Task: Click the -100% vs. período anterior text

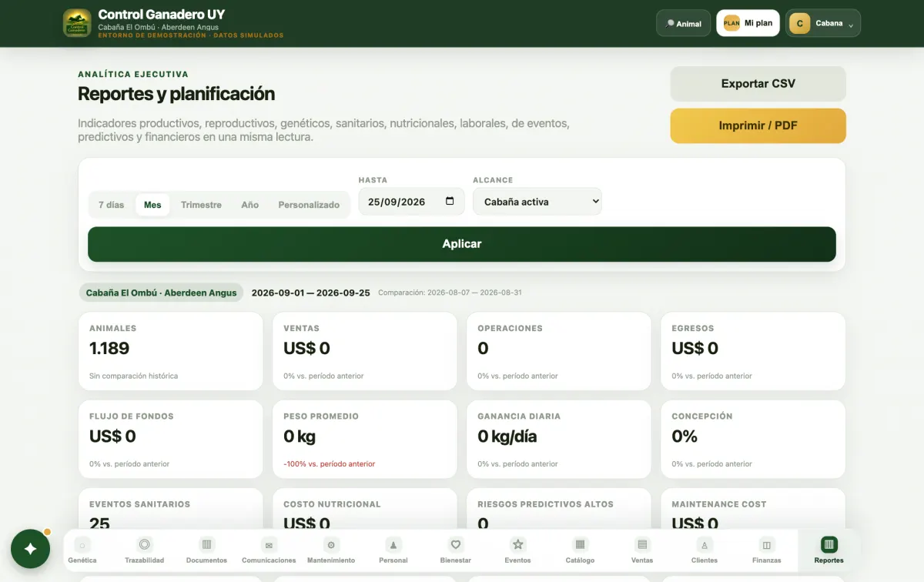Action: 329,464
